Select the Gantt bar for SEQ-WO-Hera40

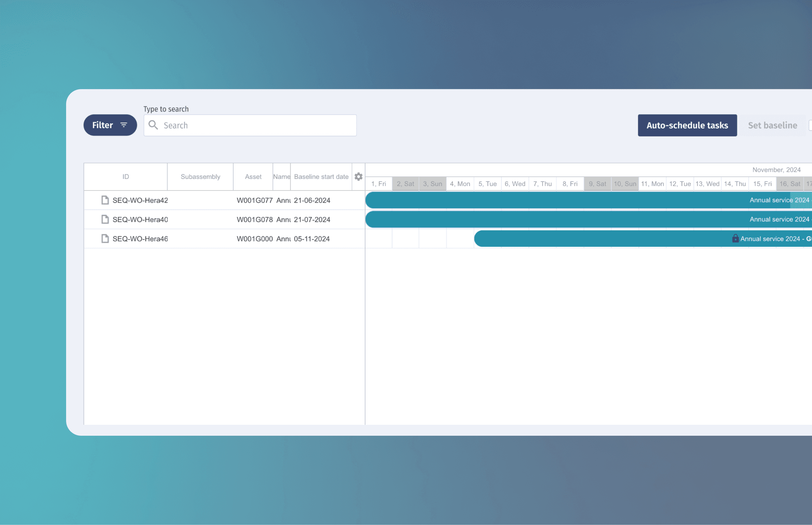[545, 219]
